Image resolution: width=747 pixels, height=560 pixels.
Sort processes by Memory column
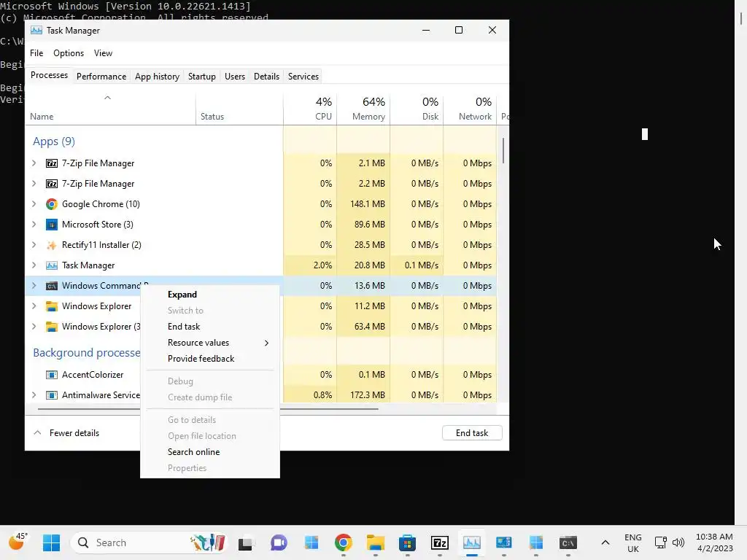(363, 109)
